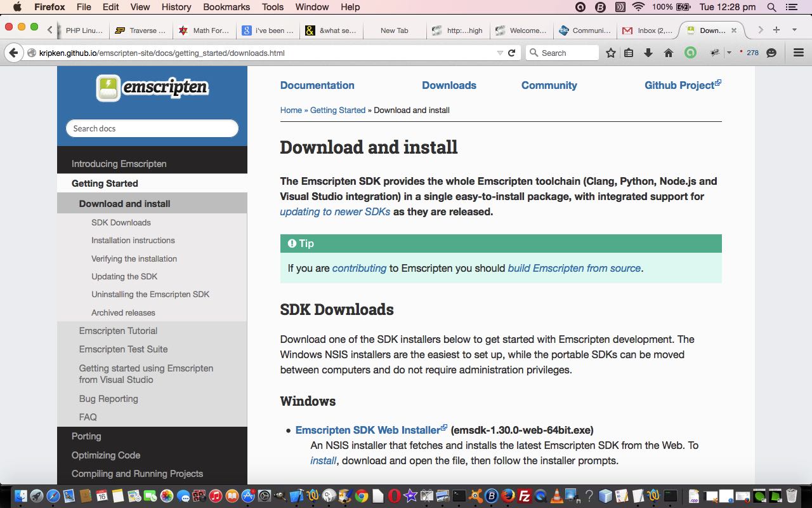Close the active Down... tab
812x508 pixels.
click(x=734, y=30)
